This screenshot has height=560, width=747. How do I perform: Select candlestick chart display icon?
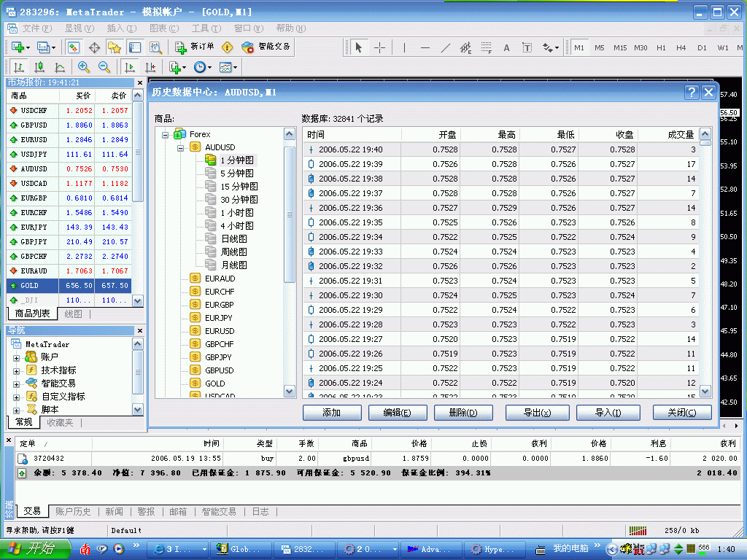39,67
